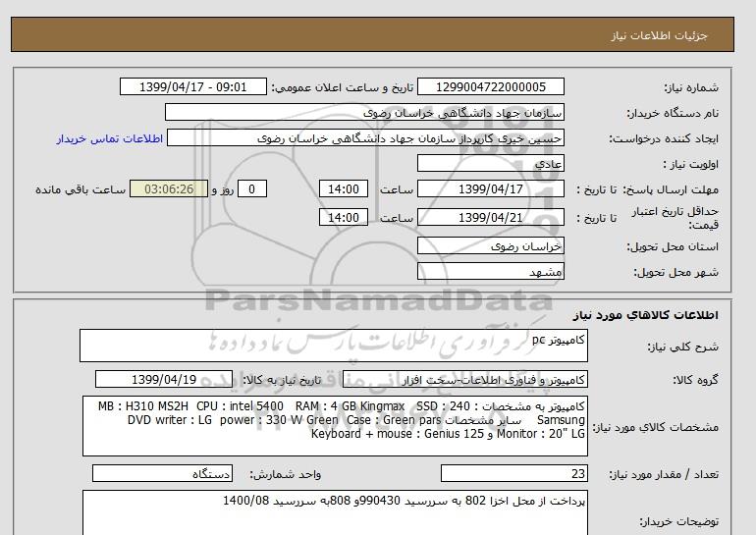Select the remaining days field showing 0
756x535 pixels.
(x=251, y=188)
